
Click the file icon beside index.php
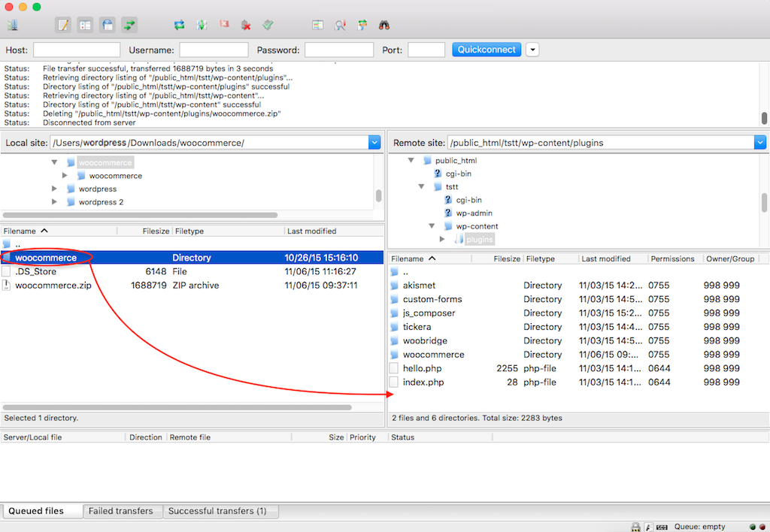(394, 382)
